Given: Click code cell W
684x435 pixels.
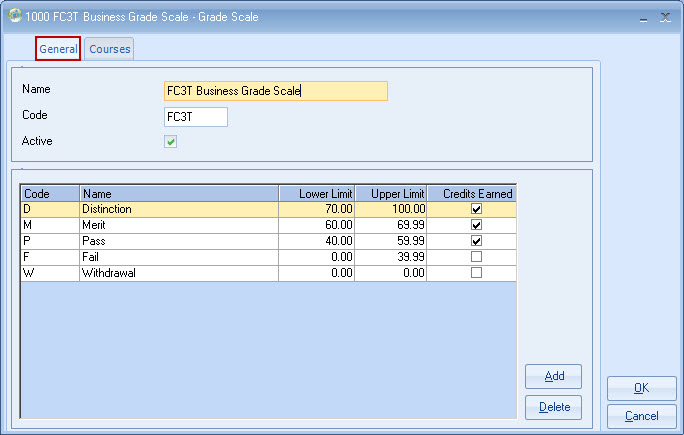Looking at the screenshot, I should 50,273.
